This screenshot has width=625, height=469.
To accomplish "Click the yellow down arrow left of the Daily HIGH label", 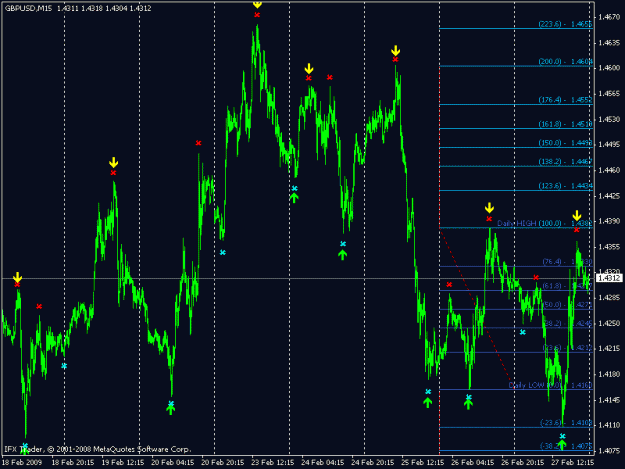I will (489, 208).
